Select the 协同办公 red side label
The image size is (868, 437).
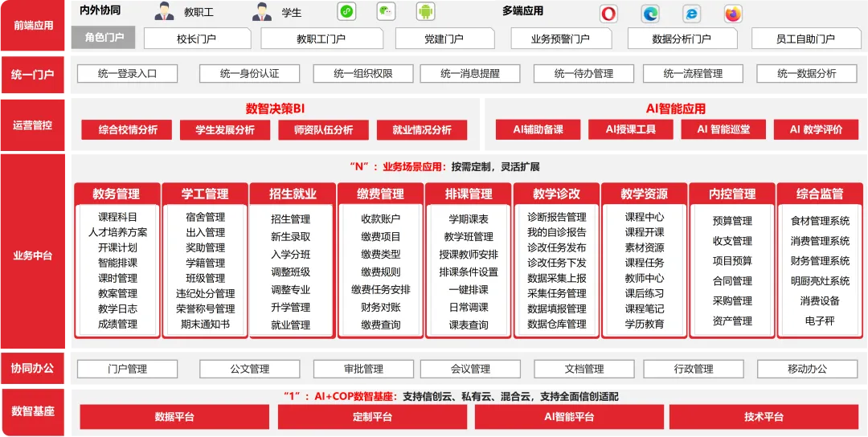[33, 369]
